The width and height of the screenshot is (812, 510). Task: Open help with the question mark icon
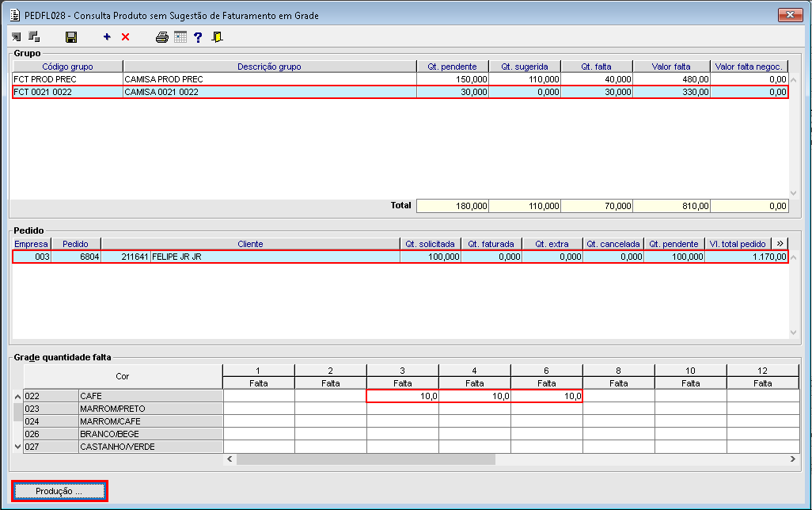198,36
